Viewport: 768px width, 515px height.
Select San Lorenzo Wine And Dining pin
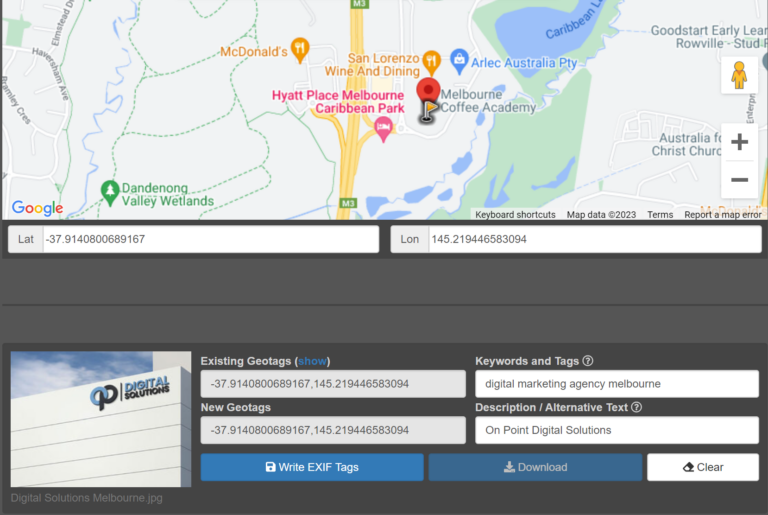pyautogui.click(x=431, y=62)
